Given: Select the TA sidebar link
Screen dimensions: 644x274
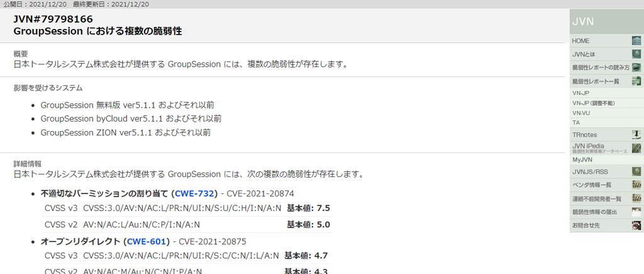Looking at the screenshot, I should pyautogui.click(x=575, y=123).
